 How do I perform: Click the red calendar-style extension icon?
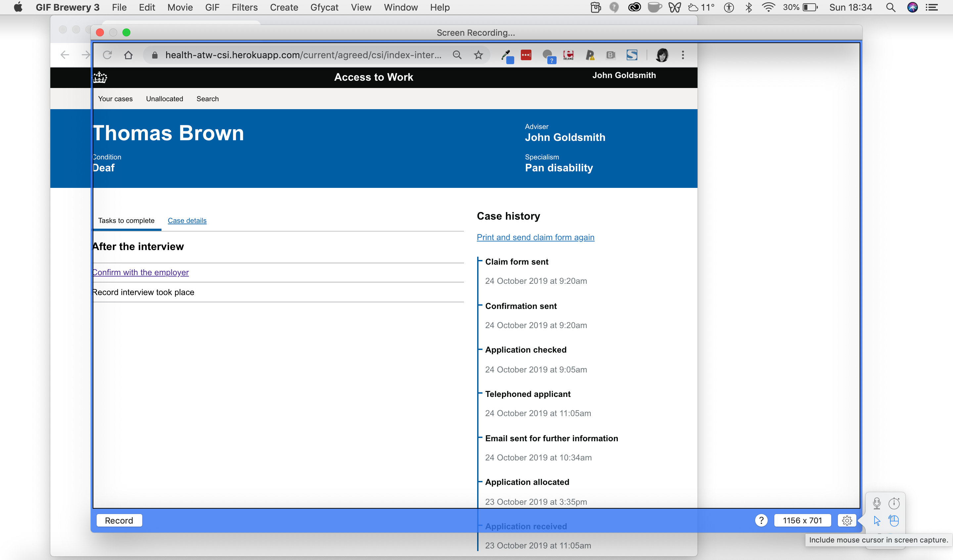click(x=568, y=55)
